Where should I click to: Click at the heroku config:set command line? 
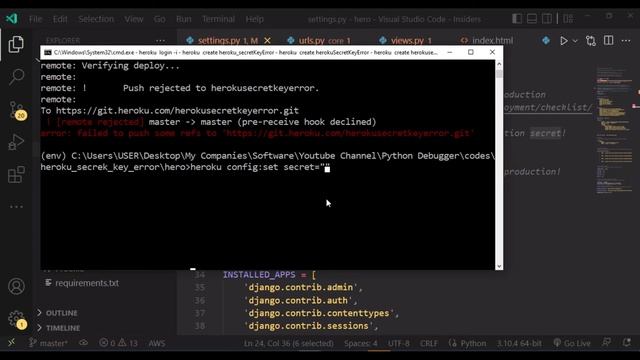pyautogui.click(x=185, y=167)
